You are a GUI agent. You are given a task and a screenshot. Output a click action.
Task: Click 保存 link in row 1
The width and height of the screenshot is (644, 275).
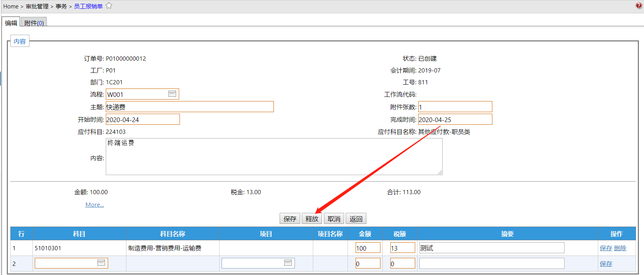point(606,248)
